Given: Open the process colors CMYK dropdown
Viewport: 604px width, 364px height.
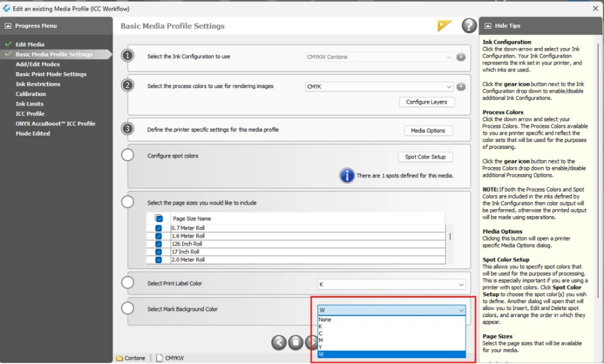Looking at the screenshot, I should click(379, 87).
